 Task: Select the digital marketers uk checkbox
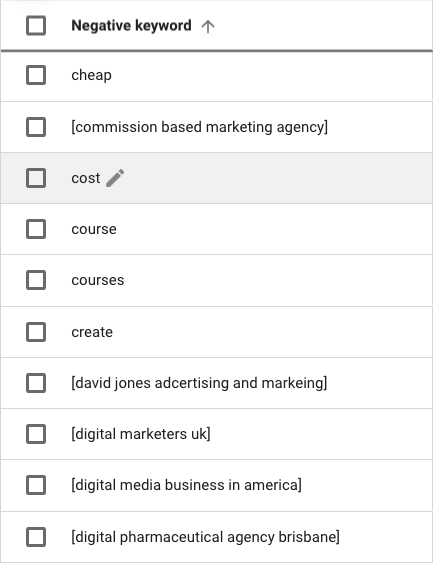point(36,434)
